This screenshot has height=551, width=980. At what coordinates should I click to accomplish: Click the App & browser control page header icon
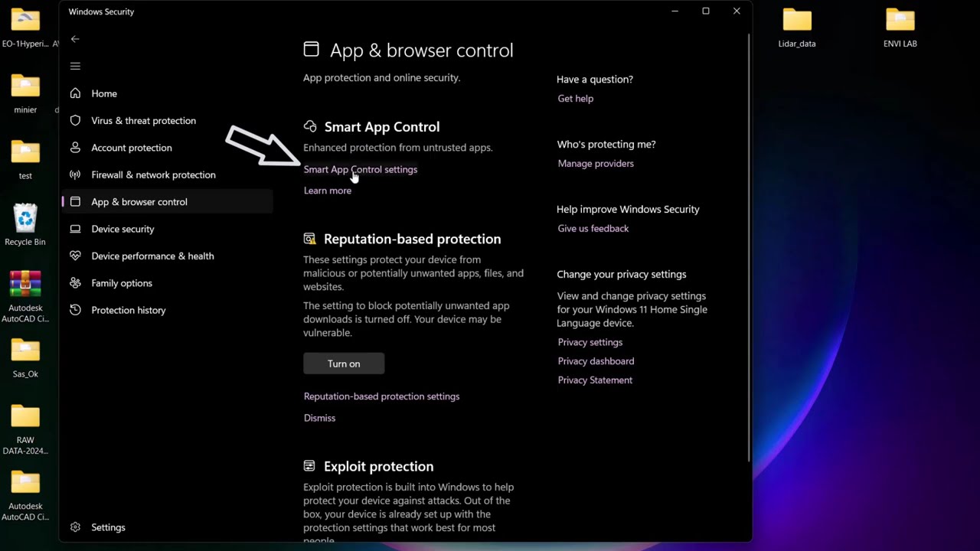click(x=311, y=50)
